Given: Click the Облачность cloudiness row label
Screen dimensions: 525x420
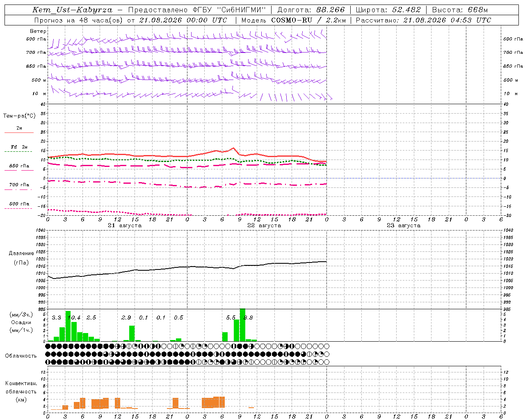Looking at the screenshot, I should click(21, 356).
